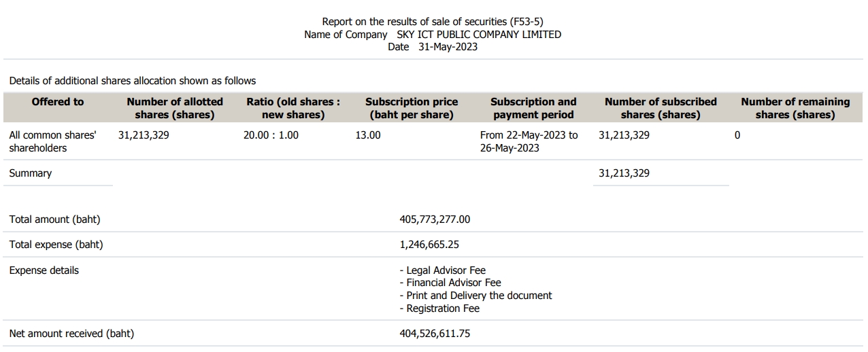Click 'All common shares' shareholders' cell

pos(52,141)
